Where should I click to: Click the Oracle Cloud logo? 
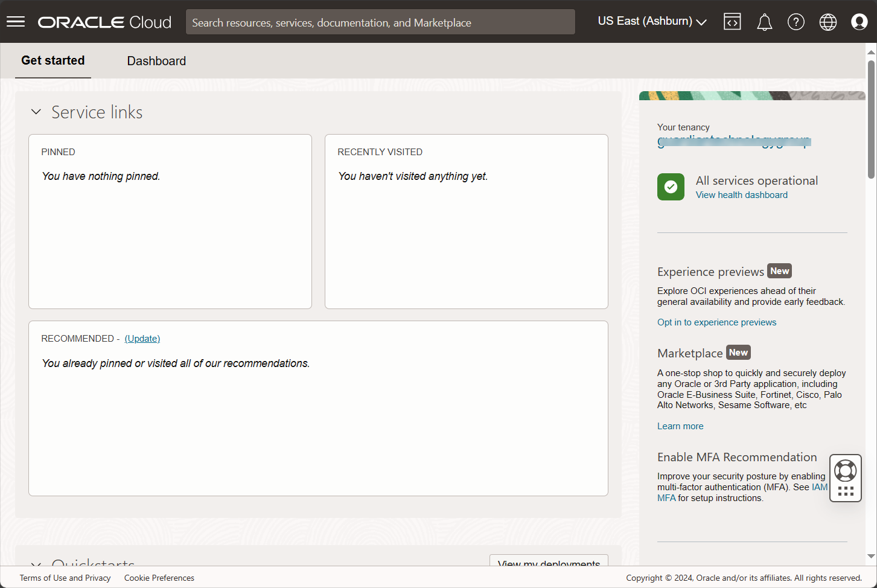coord(104,22)
